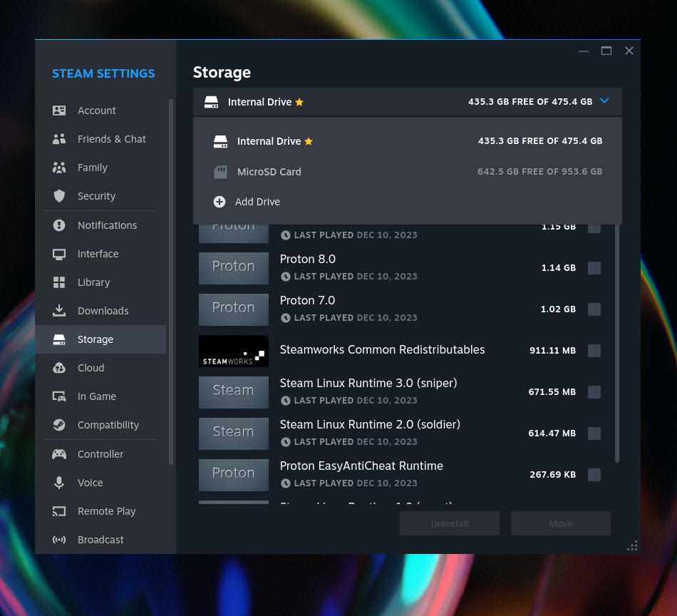The height and width of the screenshot is (616, 677).
Task: Click Add Drive in the dropdown
Action: tap(256, 202)
